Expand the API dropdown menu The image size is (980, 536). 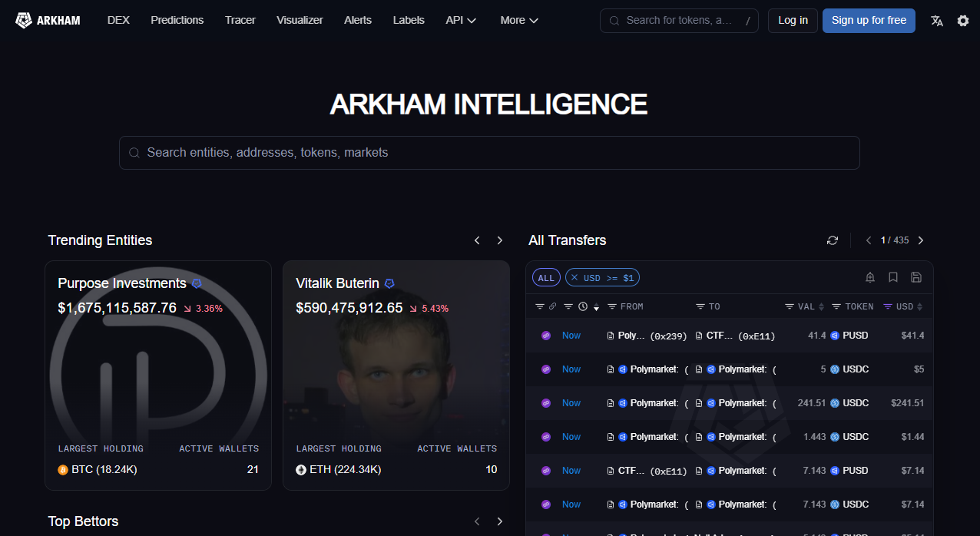click(x=461, y=20)
